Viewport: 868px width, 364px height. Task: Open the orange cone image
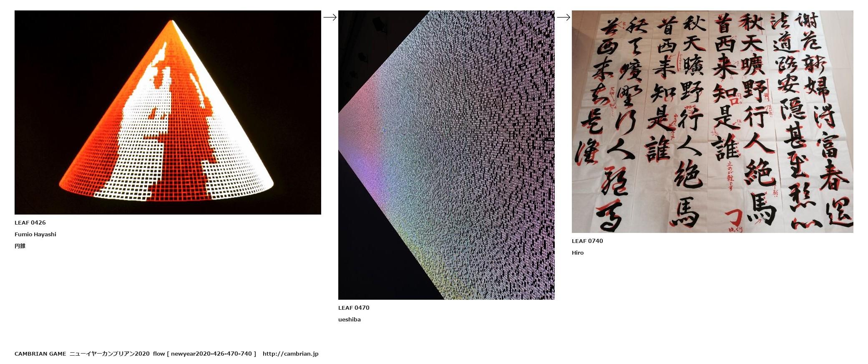click(168, 112)
